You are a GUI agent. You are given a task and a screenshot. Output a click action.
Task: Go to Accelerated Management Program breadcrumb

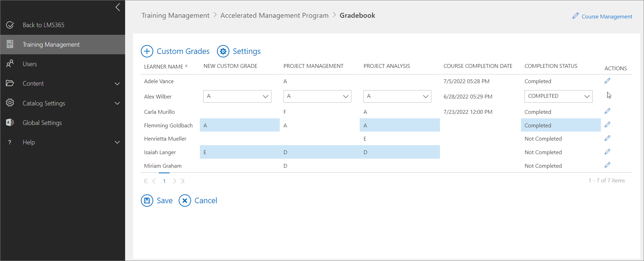click(x=274, y=15)
